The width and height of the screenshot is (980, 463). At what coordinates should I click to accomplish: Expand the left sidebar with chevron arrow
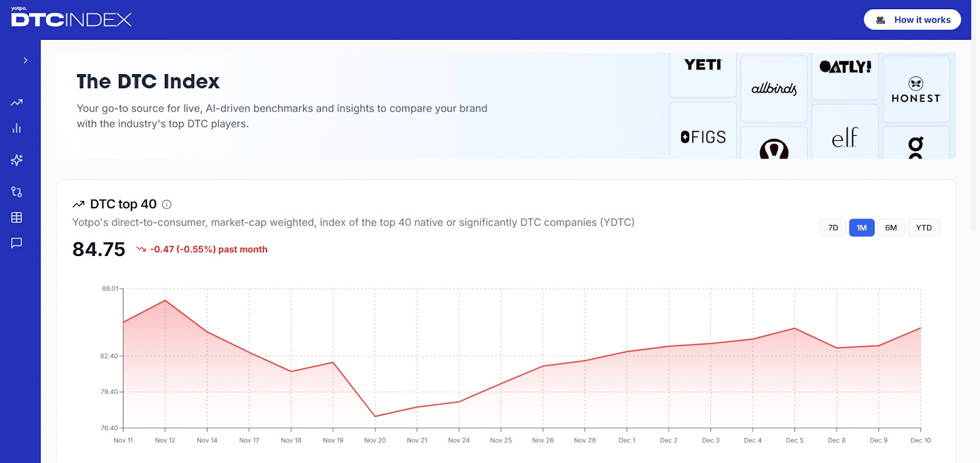click(25, 60)
